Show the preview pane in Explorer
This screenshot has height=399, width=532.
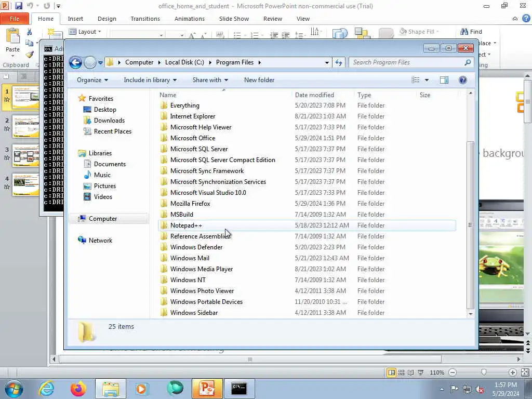click(x=444, y=80)
